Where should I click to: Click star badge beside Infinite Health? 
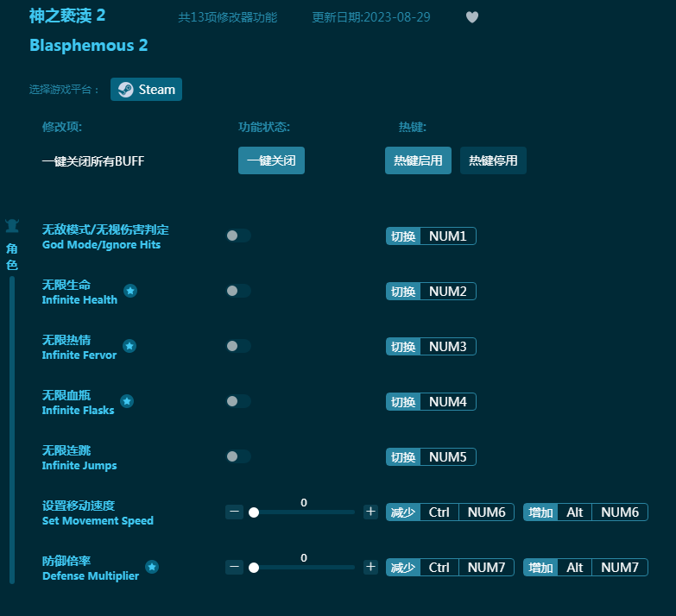(x=130, y=291)
